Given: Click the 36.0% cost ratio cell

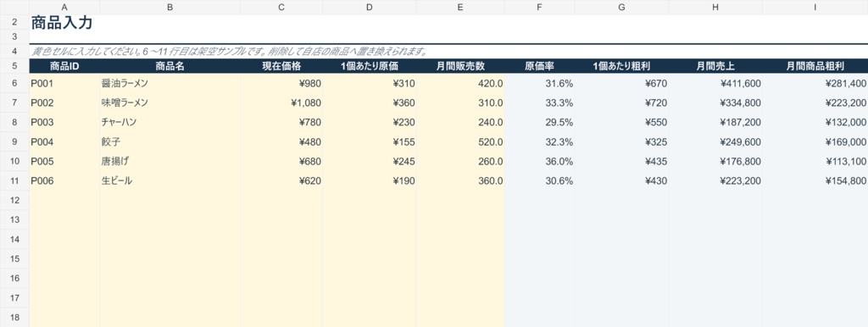Looking at the screenshot, I should point(539,162).
